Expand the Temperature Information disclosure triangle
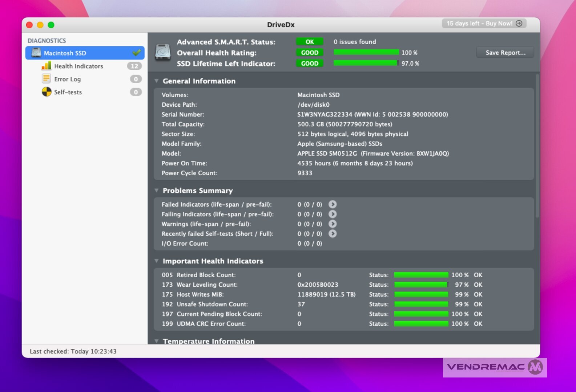The image size is (576, 392). pos(157,341)
